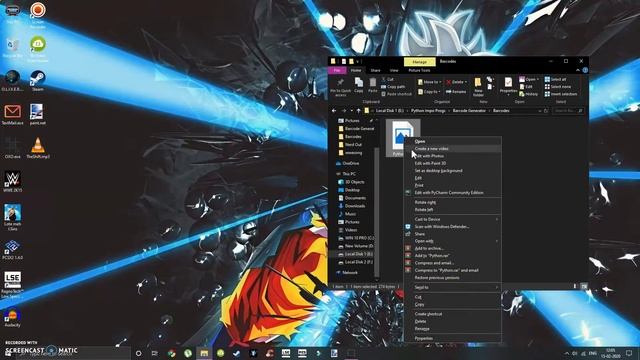Click the Properties icon in ribbon
This screenshot has width=640, height=360.
point(508,86)
